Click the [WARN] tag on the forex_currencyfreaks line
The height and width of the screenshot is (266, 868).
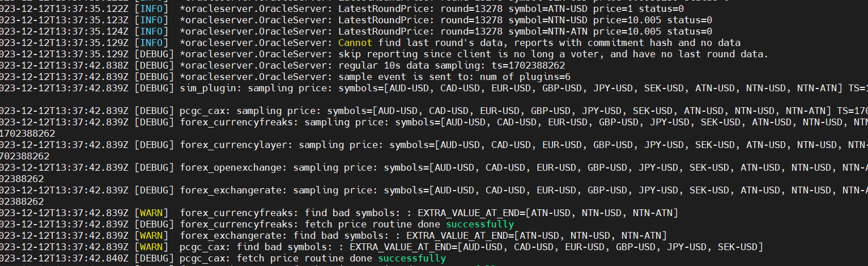pyautogui.click(x=151, y=213)
